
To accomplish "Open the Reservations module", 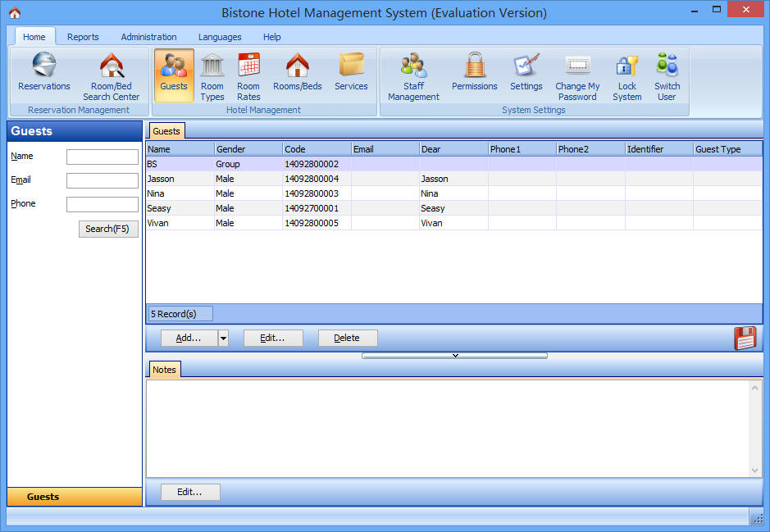I will click(x=44, y=72).
